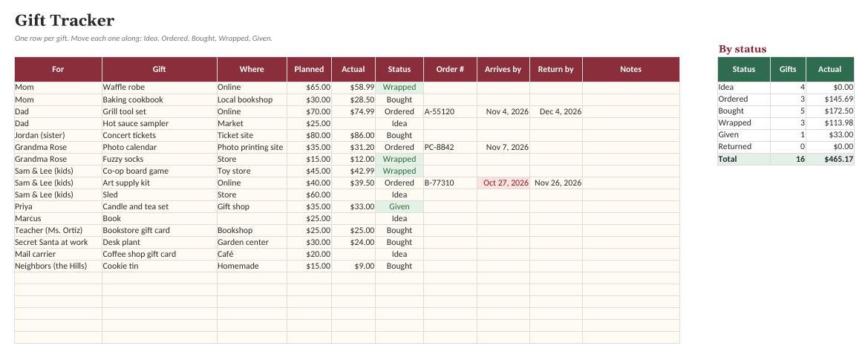Click the '$9.00' actual price cell
The height and width of the screenshot is (357, 868).
click(353, 266)
